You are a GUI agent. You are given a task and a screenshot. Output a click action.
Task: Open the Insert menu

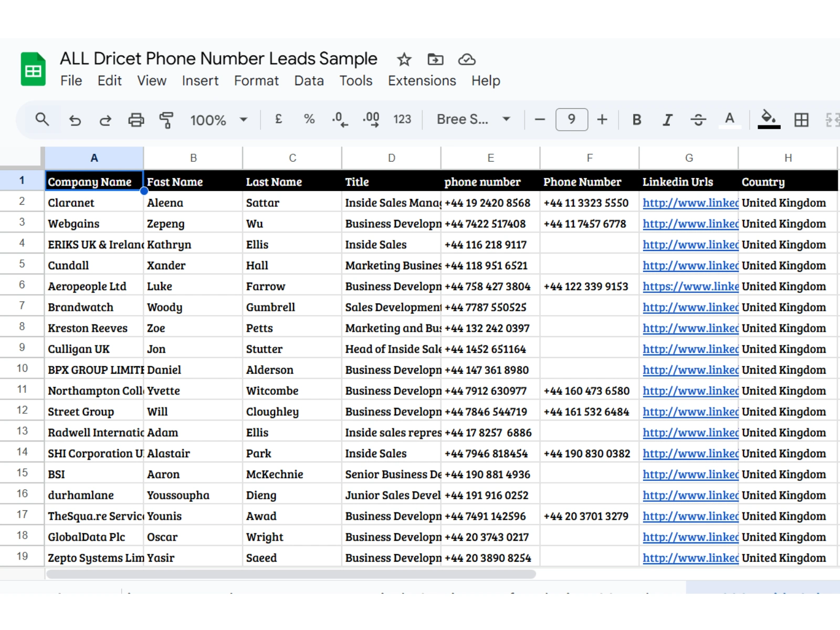coord(200,81)
